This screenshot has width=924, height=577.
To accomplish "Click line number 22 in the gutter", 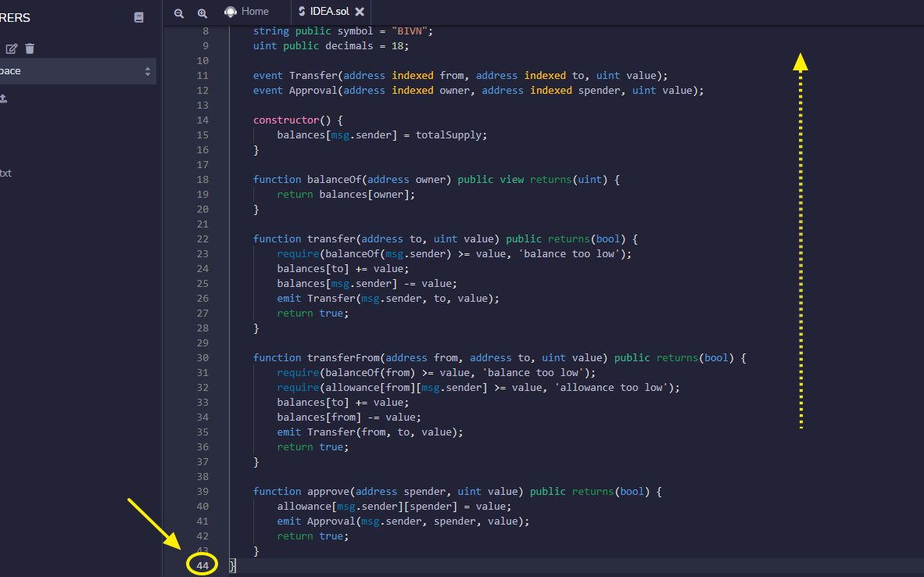I will coord(202,238).
